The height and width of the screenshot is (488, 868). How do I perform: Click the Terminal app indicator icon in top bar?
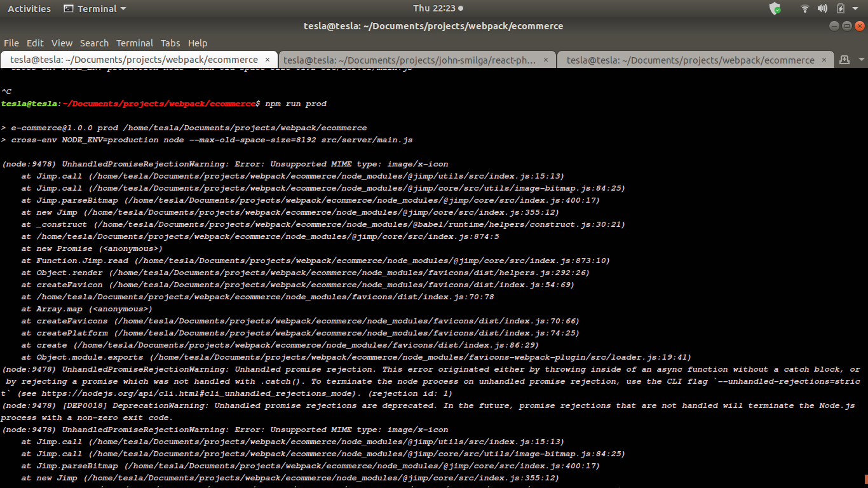point(68,8)
